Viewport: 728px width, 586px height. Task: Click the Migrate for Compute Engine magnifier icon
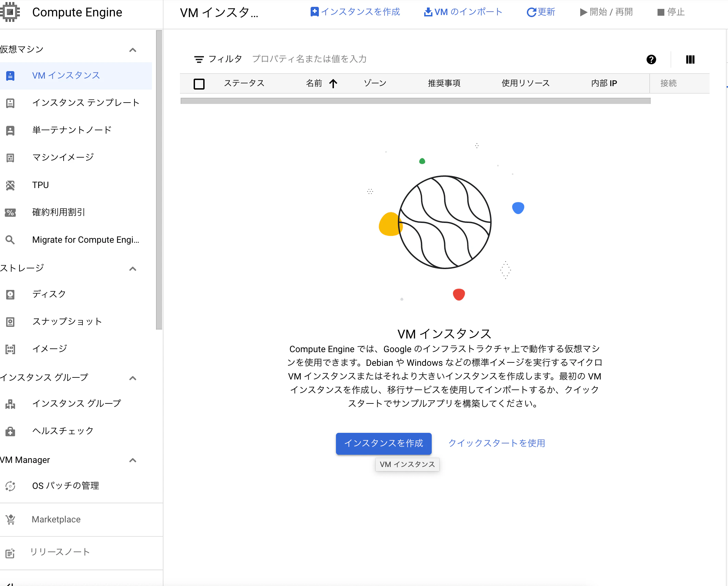pos(10,240)
